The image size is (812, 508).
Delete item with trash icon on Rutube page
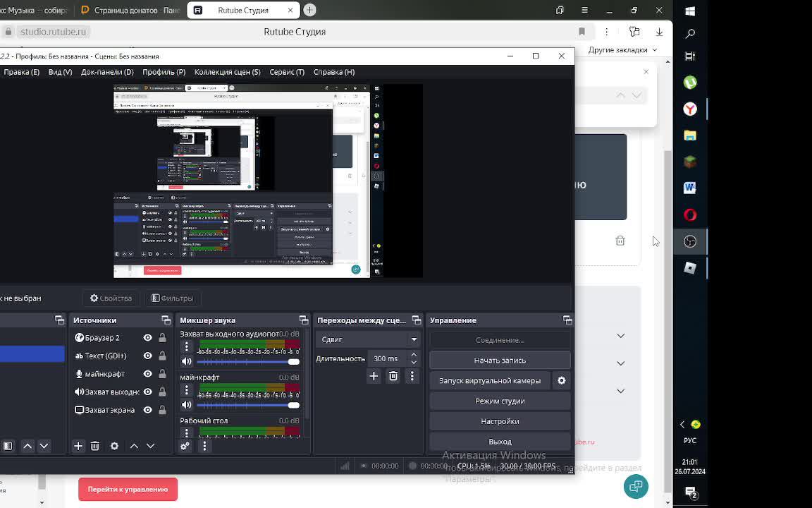[620, 241]
